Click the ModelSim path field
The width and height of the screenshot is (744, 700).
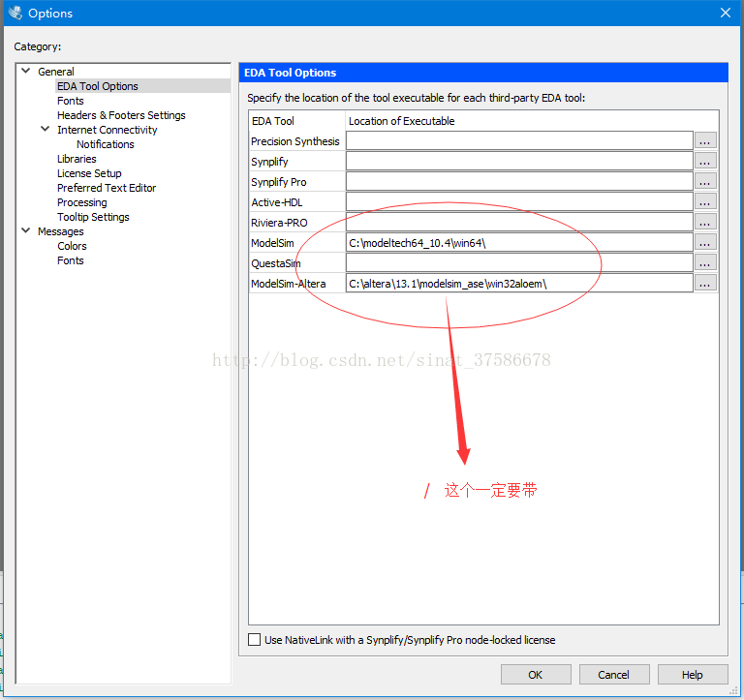(519, 243)
